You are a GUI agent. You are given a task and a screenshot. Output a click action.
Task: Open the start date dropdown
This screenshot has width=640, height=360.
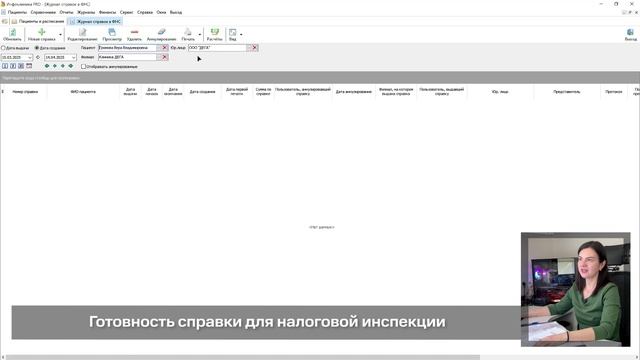point(30,58)
